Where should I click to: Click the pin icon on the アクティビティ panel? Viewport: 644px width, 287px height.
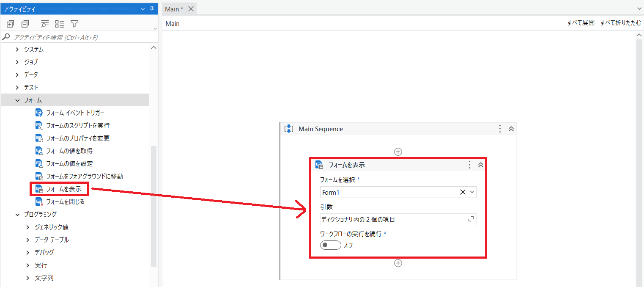pos(151,8)
